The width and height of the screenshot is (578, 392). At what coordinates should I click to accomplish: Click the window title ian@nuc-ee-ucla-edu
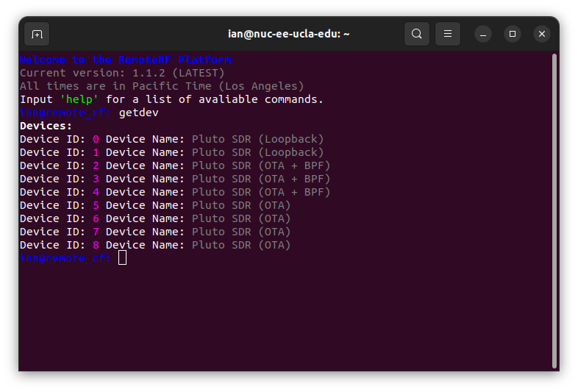coord(289,34)
